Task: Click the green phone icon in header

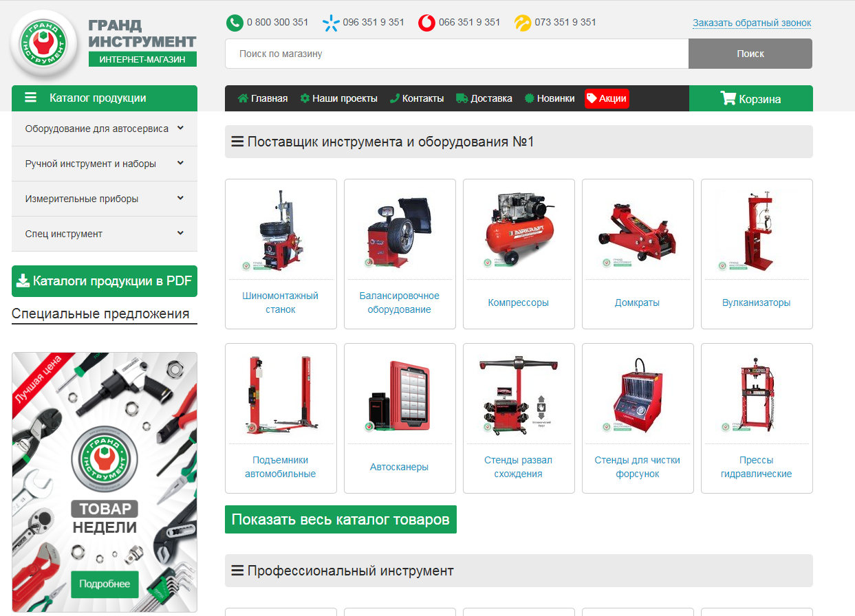Action: (235, 23)
